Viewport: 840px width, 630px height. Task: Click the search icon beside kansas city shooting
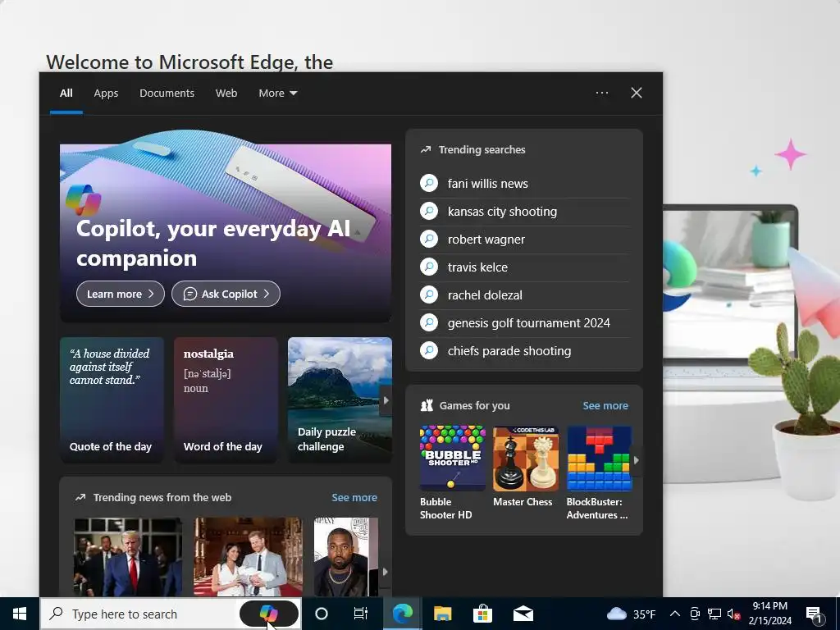(x=429, y=211)
